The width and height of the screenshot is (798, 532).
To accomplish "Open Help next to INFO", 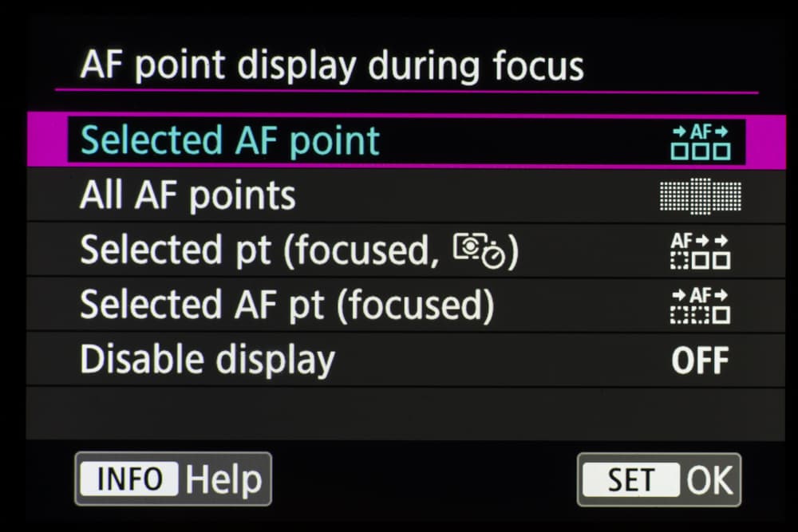I will pos(223,479).
